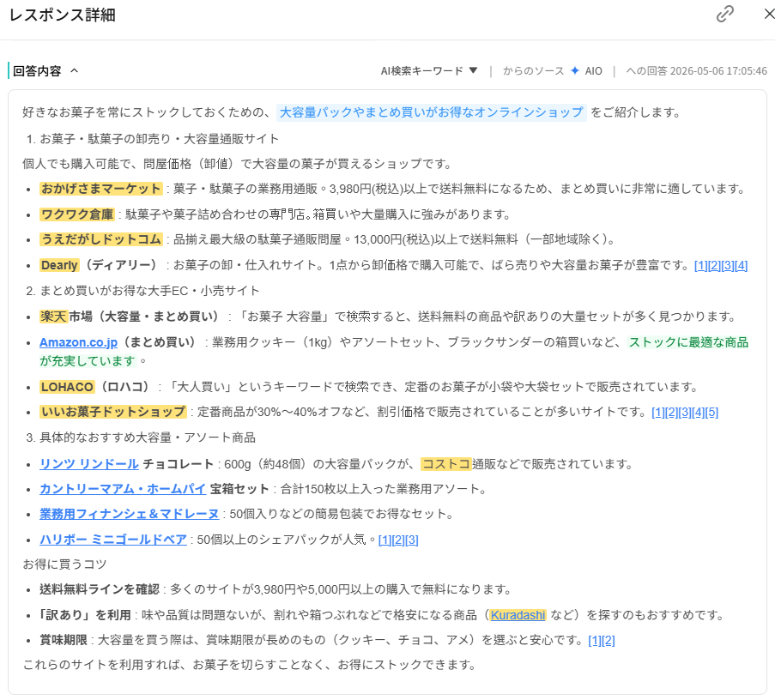Click the green ストックに最適な商品 phrase

(688, 342)
